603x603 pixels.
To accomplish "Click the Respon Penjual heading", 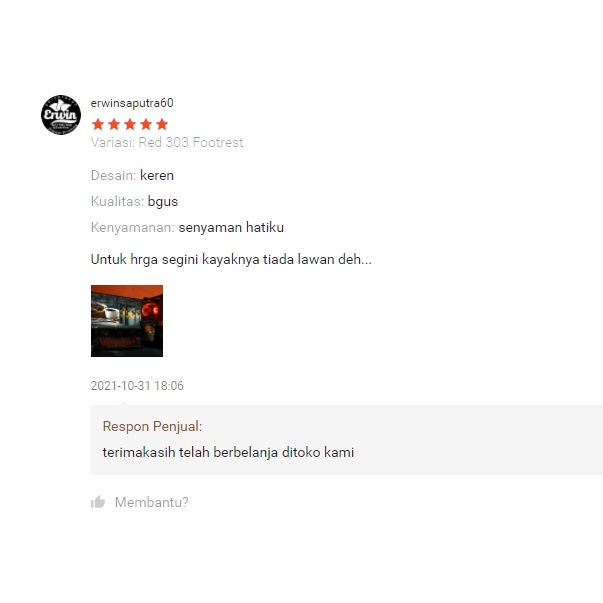I will [152, 426].
